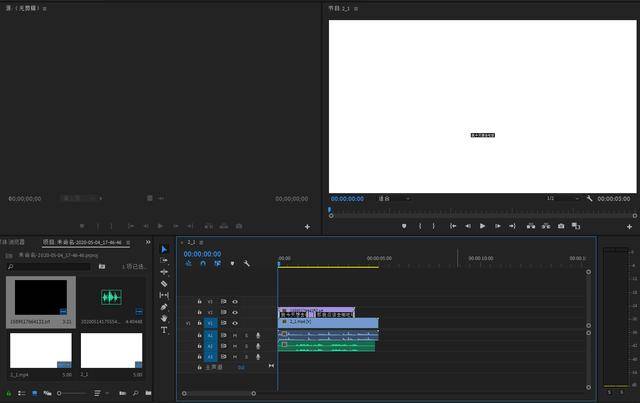Image resolution: width=640 pixels, height=403 pixels.
Task: Toggle project read-only lock icon
Action: tap(8, 393)
